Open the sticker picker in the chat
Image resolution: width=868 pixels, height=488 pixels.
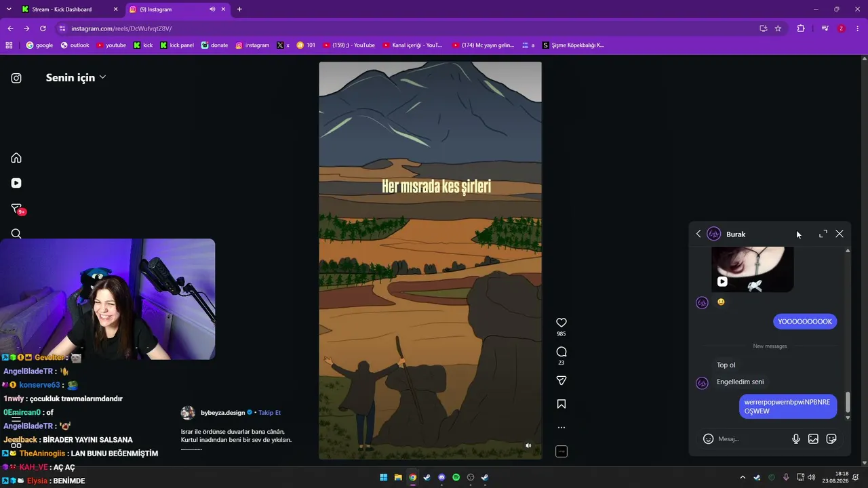click(x=831, y=439)
